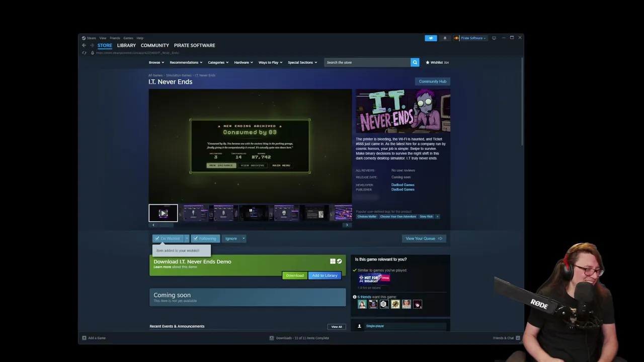Open the Wishlist star link

[437, 62]
